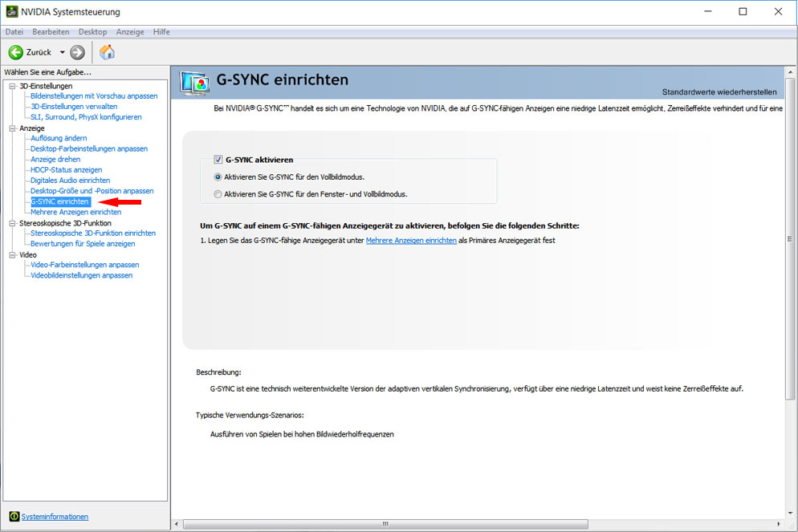This screenshot has width=798, height=532.
Task: Select G-SYNC für Fenster- und Vollbildmodus option
Action: click(218, 194)
